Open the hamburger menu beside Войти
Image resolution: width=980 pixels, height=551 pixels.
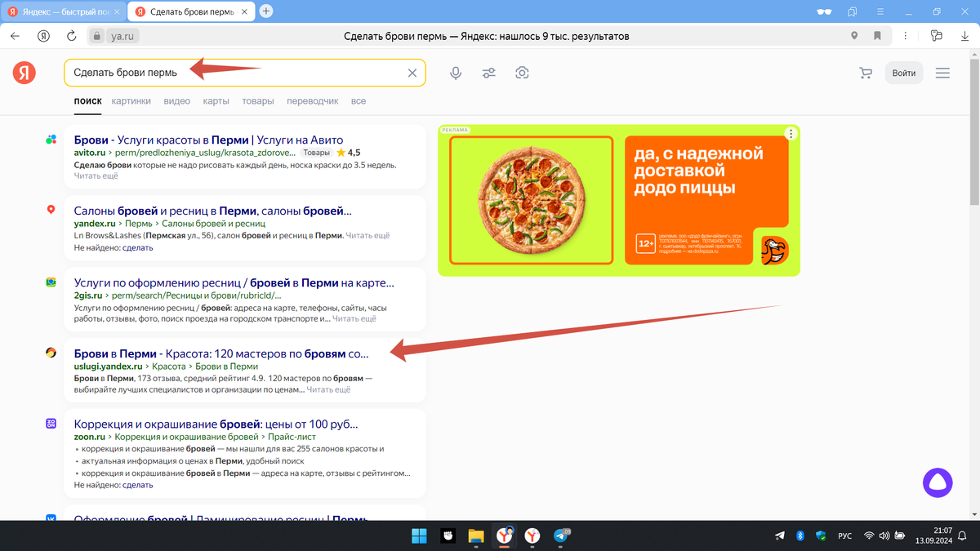pyautogui.click(x=942, y=73)
